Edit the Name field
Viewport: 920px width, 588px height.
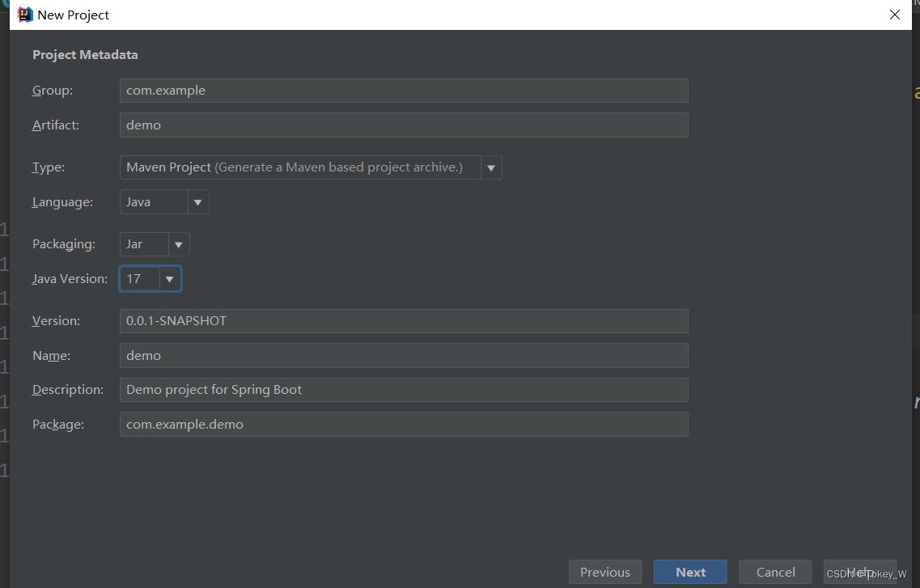point(404,356)
